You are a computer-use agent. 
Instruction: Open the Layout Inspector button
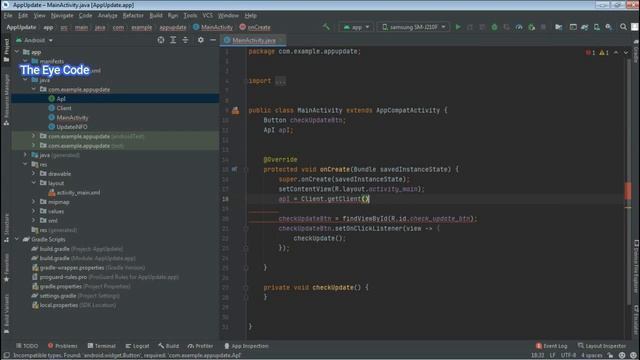(602, 346)
